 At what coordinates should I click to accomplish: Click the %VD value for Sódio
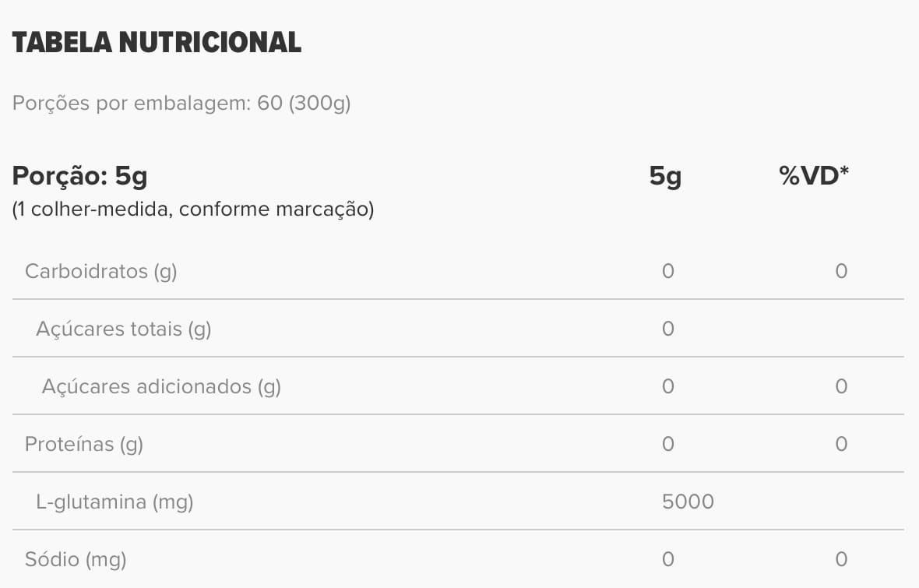(841, 559)
